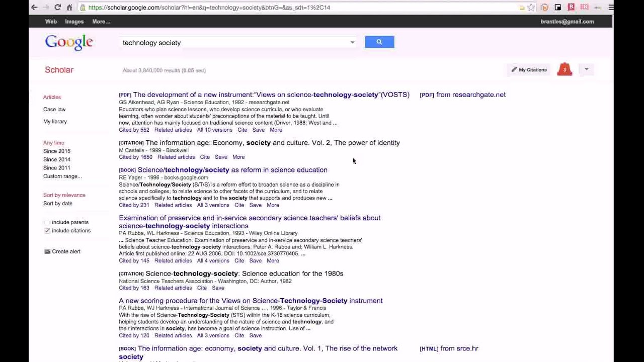Open Chrome hamburger menu
The height and width of the screenshot is (362, 644).
coord(611,8)
